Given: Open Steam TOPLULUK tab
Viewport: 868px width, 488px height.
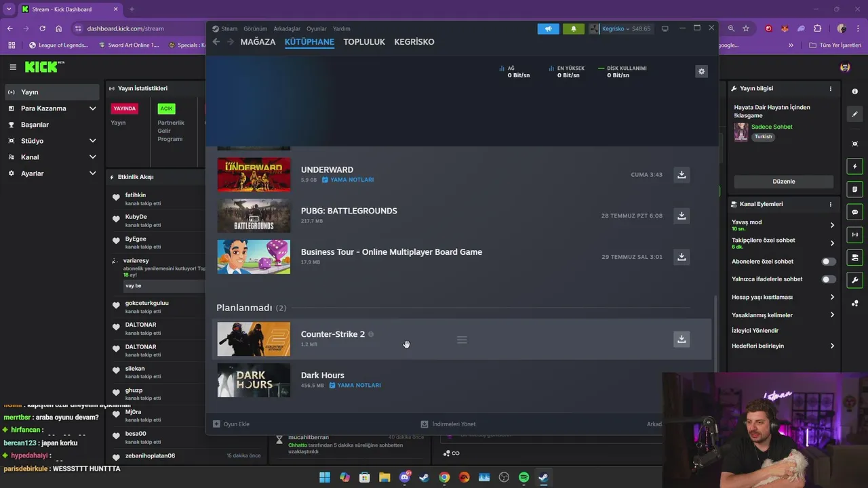Looking at the screenshot, I should point(364,42).
